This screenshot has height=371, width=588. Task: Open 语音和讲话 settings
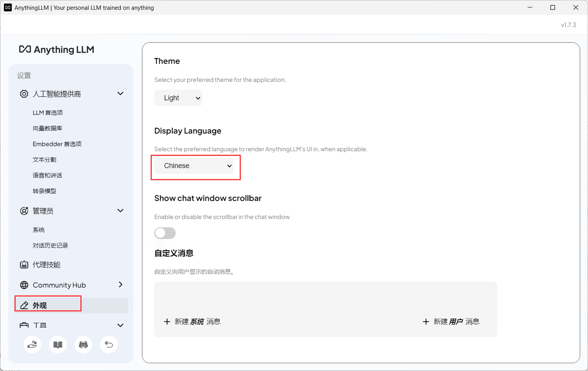coord(47,175)
